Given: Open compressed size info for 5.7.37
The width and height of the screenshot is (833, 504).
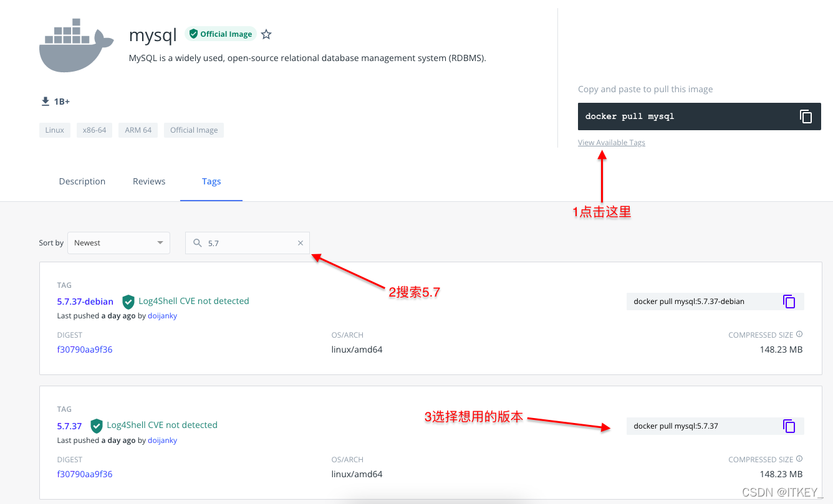Looking at the screenshot, I should pos(799,459).
